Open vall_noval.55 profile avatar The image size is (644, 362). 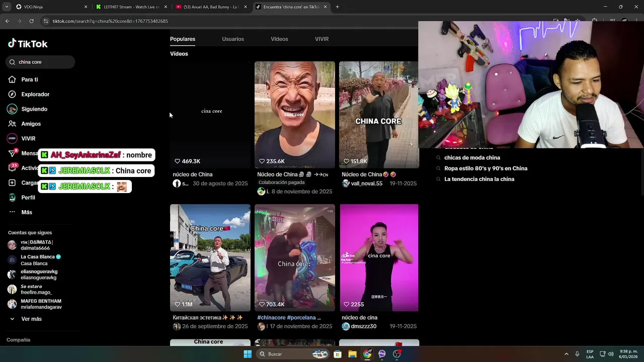(x=346, y=184)
